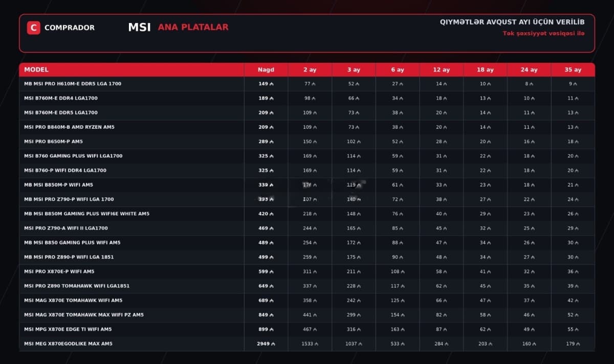Screen dimensions: 614x364
Task: Click Nagd price 849 for TOMAHAWK MAX WIFI PZ
Action: click(x=266, y=315)
